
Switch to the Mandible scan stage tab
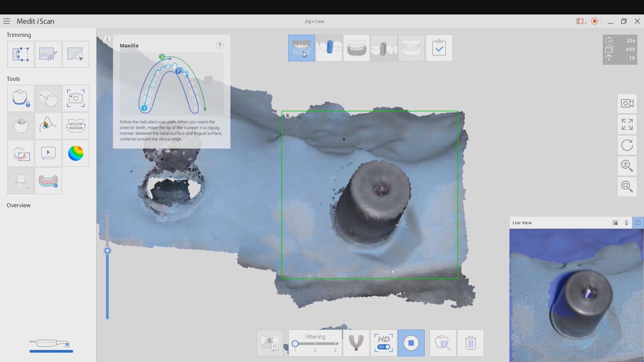[x=356, y=48]
